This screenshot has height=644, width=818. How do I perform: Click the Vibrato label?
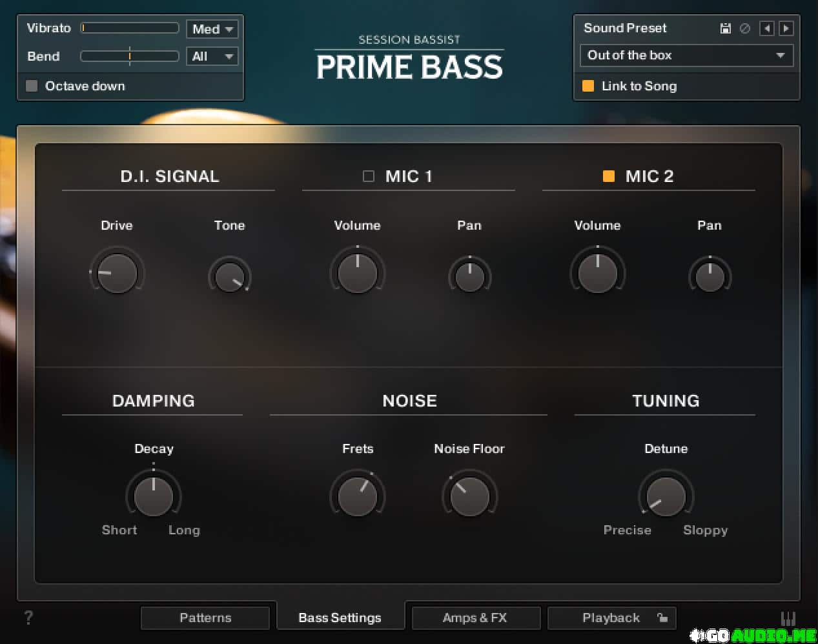click(49, 28)
